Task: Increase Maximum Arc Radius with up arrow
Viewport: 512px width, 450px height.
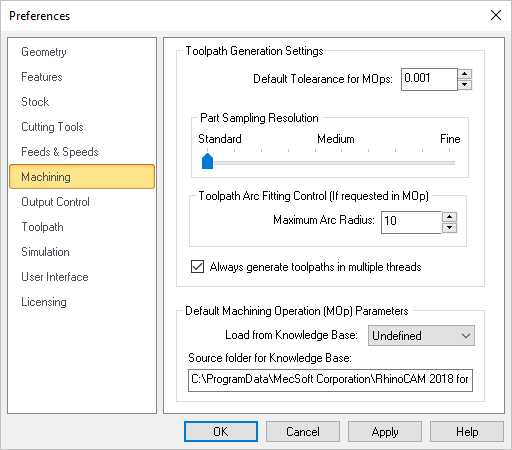Action: pos(449,217)
